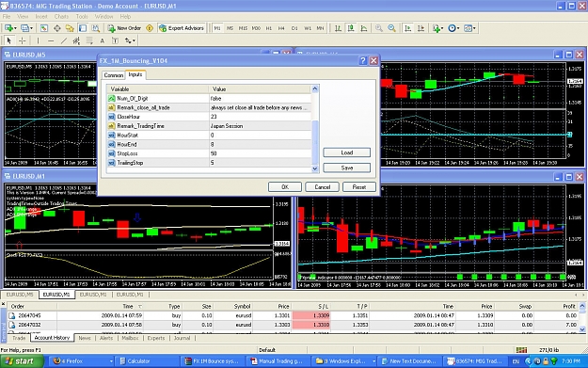
Task: Switch chart to line chart icon
Action: (364, 28)
